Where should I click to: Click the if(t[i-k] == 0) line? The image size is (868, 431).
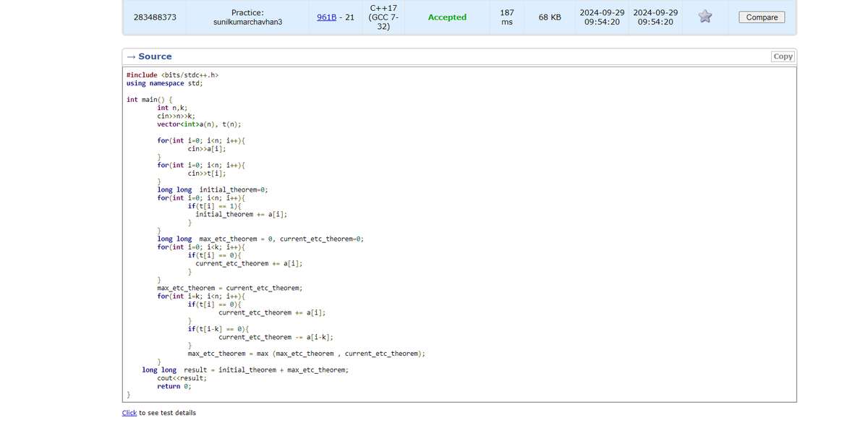[x=218, y=329]
